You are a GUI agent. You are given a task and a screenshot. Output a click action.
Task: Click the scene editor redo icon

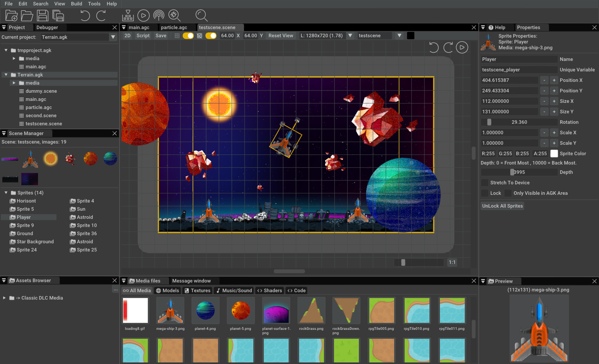tap(448, 47)
